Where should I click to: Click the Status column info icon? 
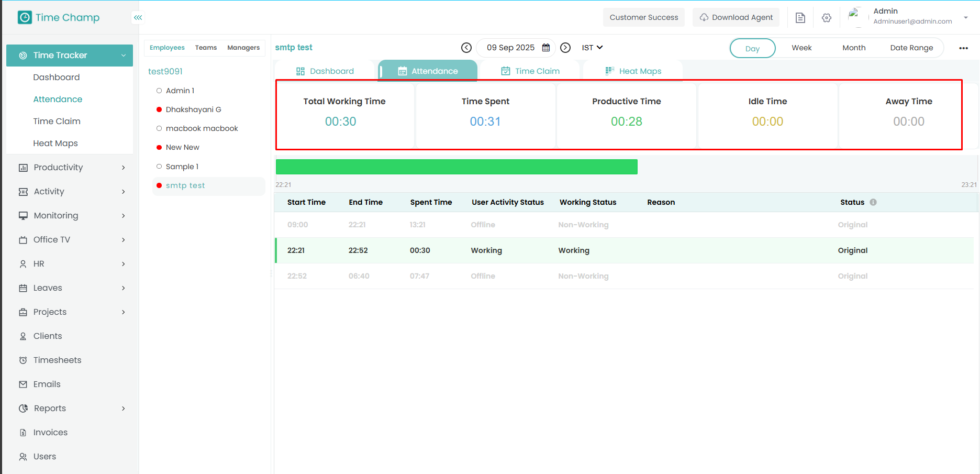pyautogui.click(x=873, y=202)
